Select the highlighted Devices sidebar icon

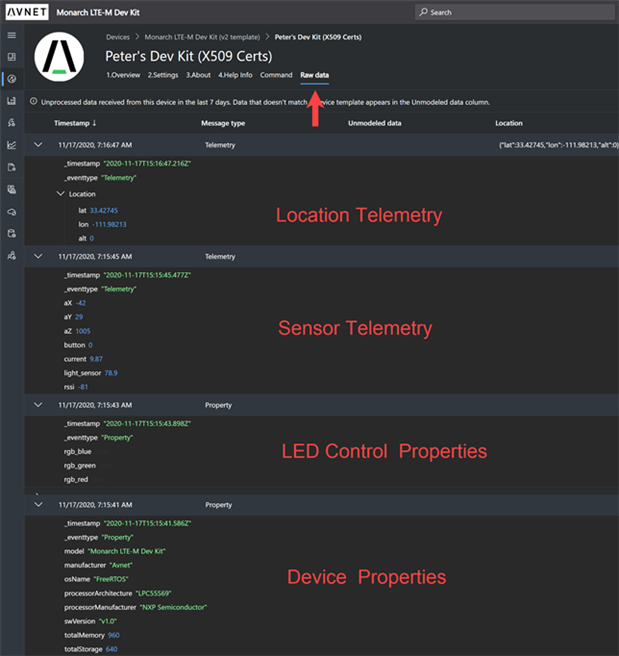coord(11,79)
